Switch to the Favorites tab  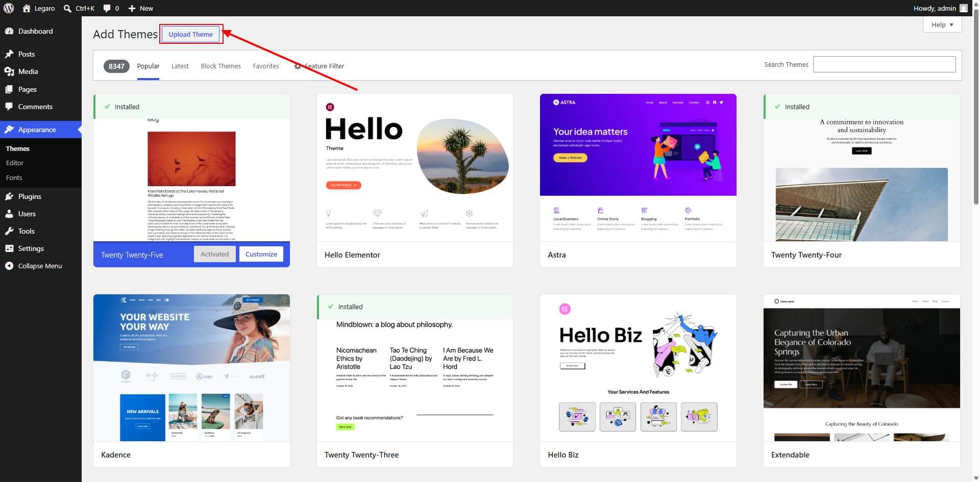click(x=266, y=66)
